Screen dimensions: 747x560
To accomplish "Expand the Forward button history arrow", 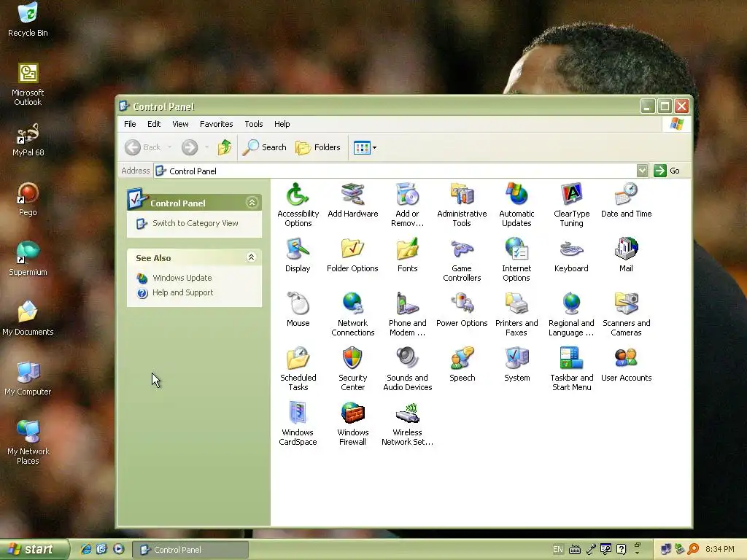I will click(x=206, y=147).
